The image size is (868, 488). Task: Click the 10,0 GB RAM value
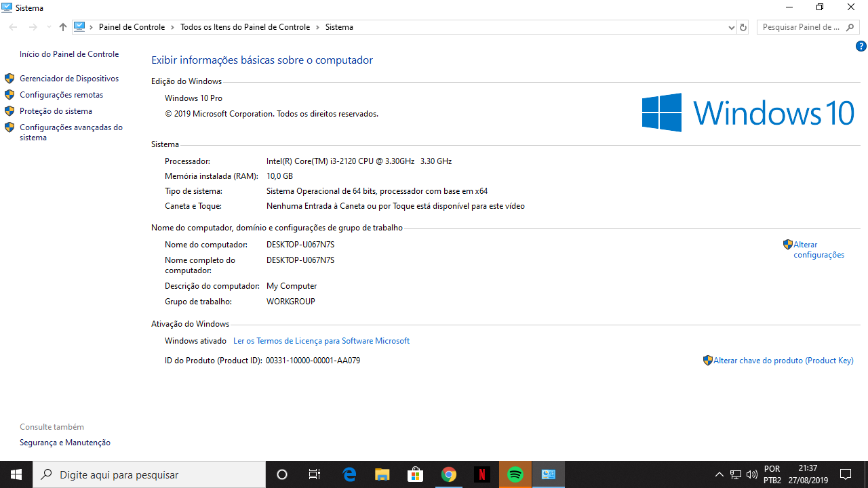pyautogui.click(x=279, y=176)
